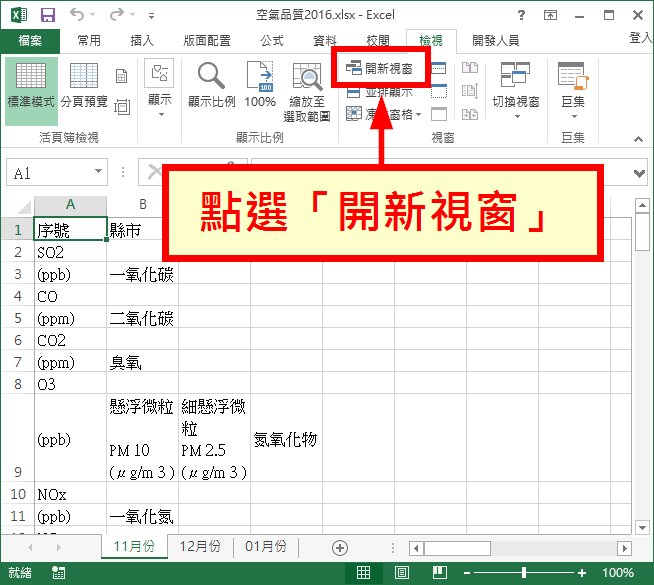Click Synchronous Scrolling icon
Image resolution: width=654 pixels, height=585 pixels.
pos(470,91)
